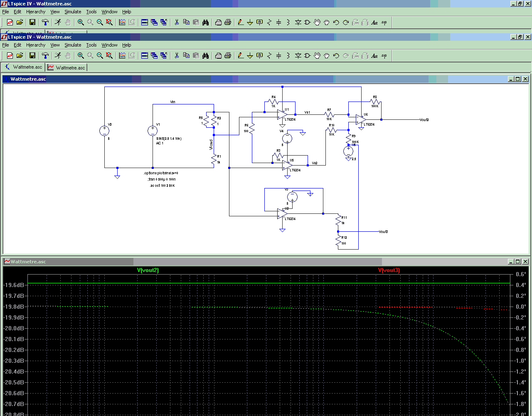Select the Wire drawing tool in lower toolbar
Viewport: 532px width, 416px height.
(x=241, y=56)
